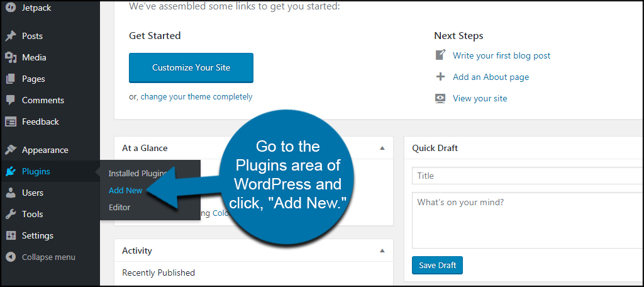This screenshot has width=644, height=287.
Task: Click Collapse menu text
Action: (48, 257)
